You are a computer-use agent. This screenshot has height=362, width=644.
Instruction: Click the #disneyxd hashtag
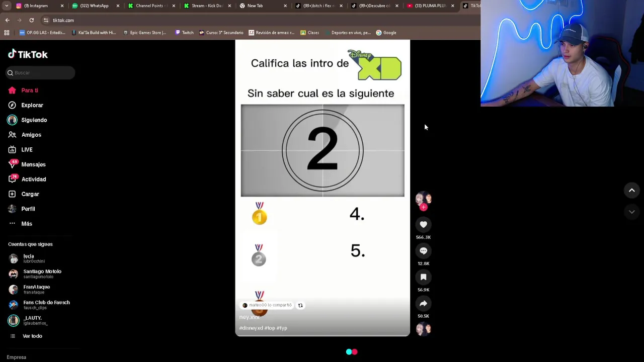(251, 328)
